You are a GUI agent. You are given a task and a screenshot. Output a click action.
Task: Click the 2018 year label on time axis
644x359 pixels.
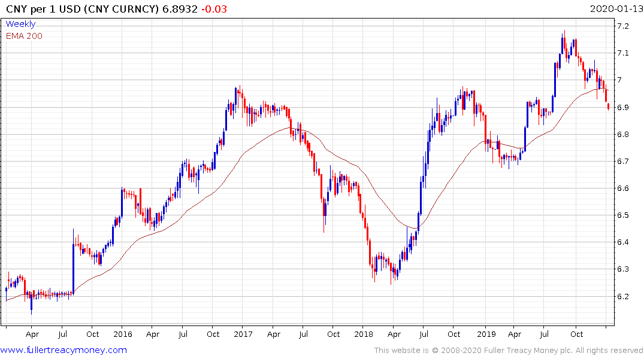364,334
